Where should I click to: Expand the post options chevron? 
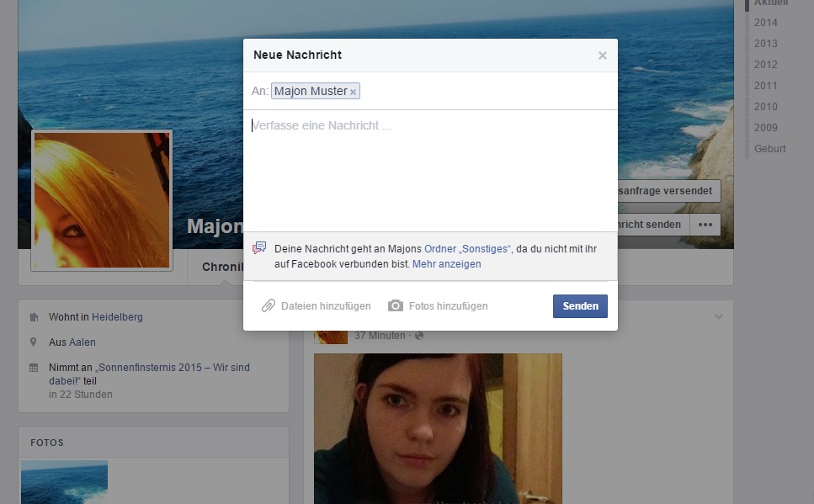pos(718,316)
